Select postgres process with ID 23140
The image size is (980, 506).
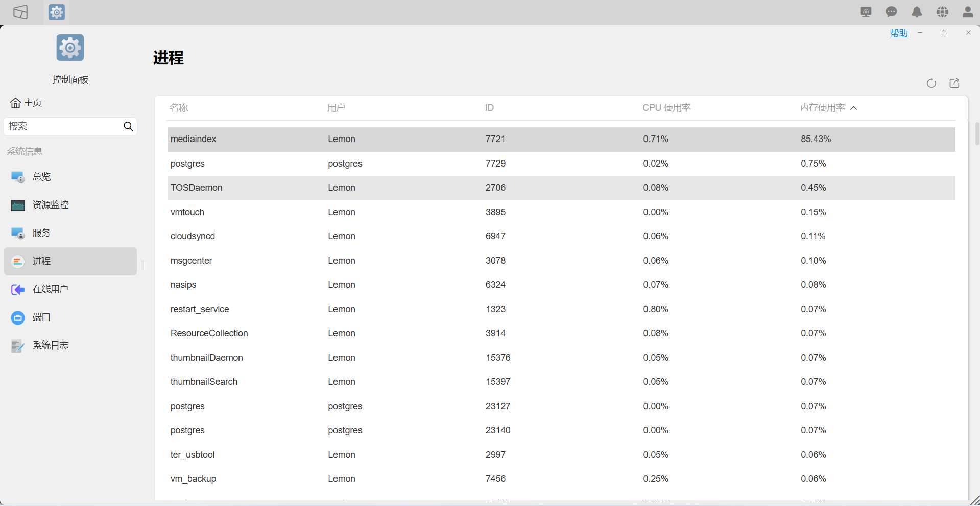561,430
